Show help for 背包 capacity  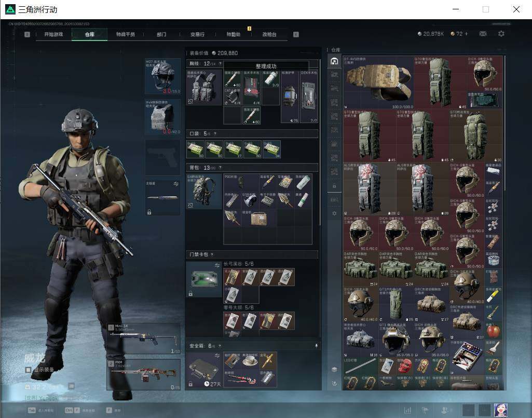click(220, 167)
